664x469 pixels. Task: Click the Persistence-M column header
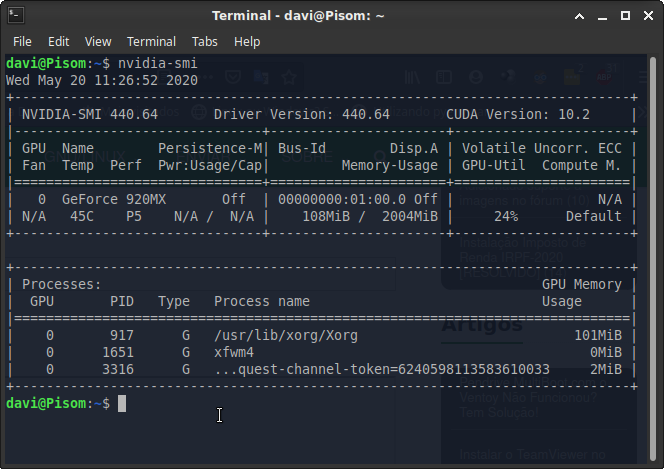210,149
